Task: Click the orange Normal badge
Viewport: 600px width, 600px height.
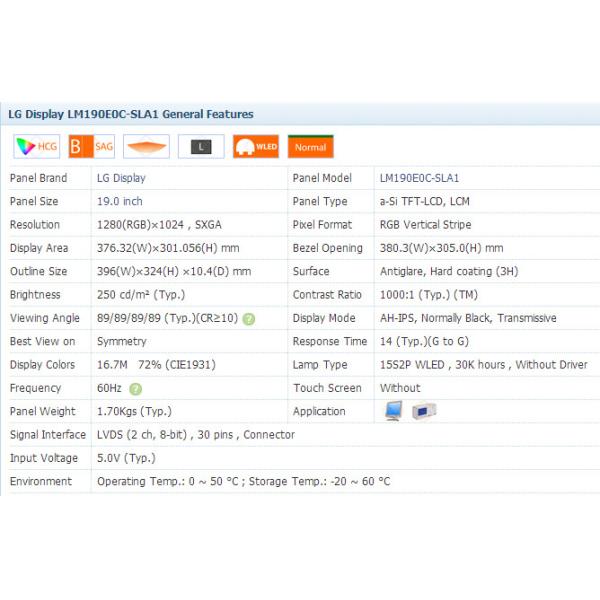Action: point(311,147)
